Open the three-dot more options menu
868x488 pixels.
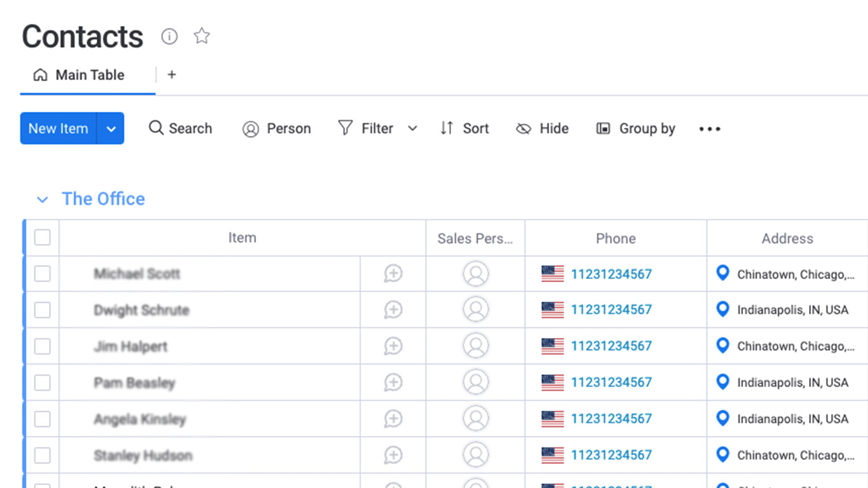point(710,129)
